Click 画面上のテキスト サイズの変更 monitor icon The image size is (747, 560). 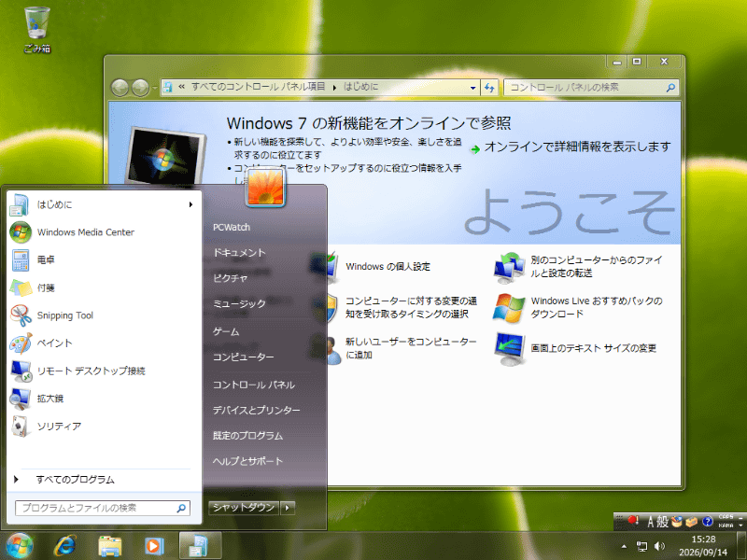508,348
